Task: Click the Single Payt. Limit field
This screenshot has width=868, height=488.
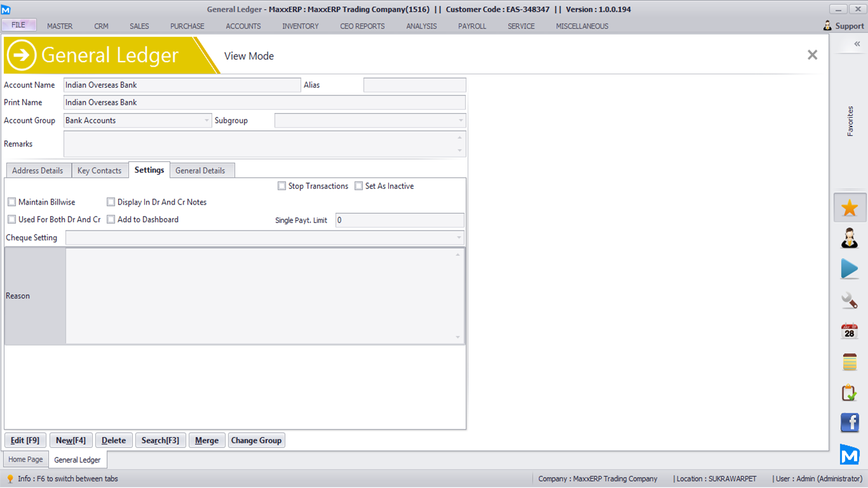Action: click(x=399, y=220)
